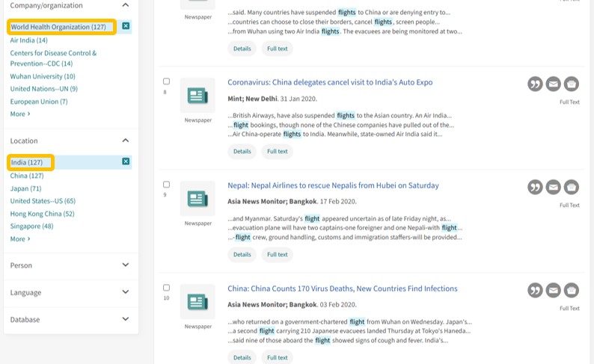
Task: Click the newspaper thumbnail for result 10
Action: click(x=198, y=302)
